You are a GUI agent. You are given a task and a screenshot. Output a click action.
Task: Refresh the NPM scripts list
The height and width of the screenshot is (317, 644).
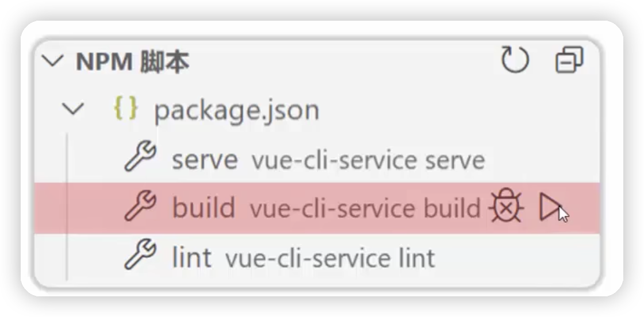(515, 60)
